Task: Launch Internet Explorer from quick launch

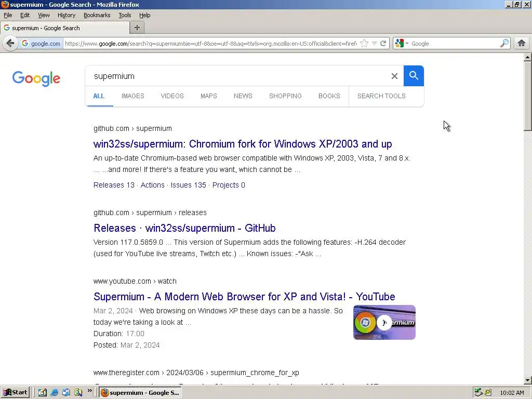Action: click(54, 393)
